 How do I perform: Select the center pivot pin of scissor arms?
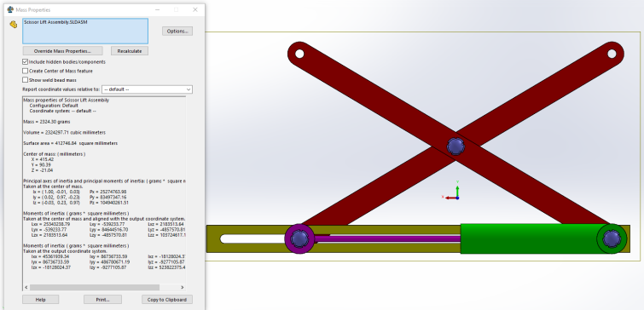click(455, 146)
